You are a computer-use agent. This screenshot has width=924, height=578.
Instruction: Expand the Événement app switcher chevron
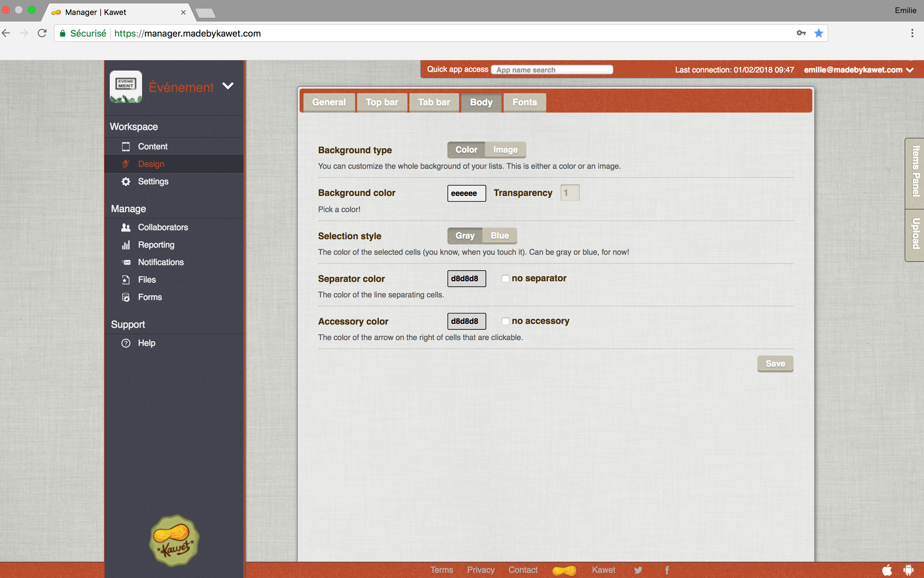228,86
